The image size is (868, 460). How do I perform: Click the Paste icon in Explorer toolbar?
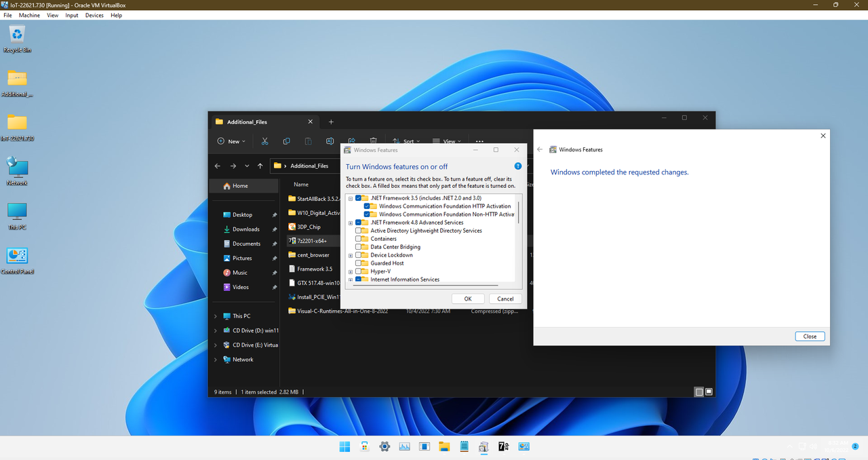(308, 141)
